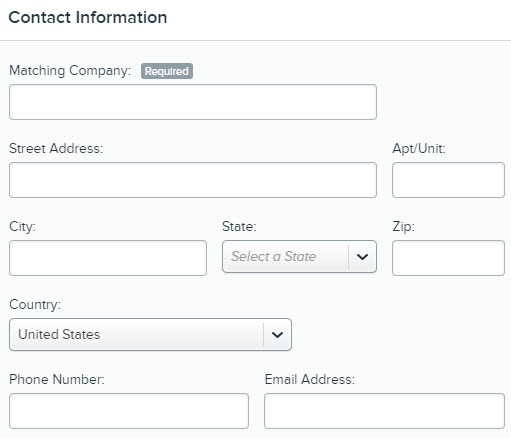
Task: Open the Select a State dropdown
Action: tap(299, 257)
